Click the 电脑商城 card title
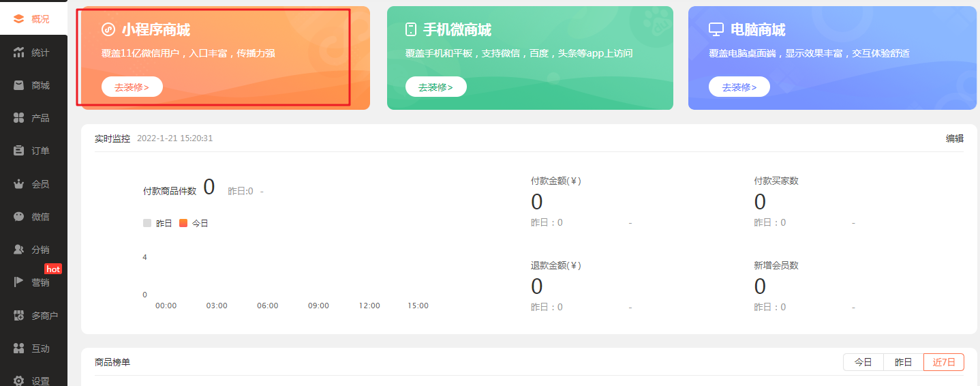The height and width of the screenshot is (386, 980). point(758,30)
